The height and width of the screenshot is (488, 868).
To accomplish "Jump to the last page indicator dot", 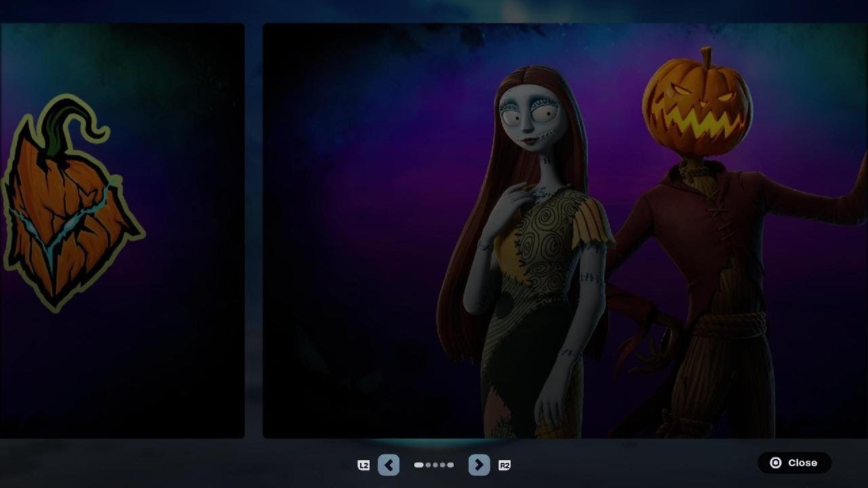I will pyautogui.click(x=450, y=465).
